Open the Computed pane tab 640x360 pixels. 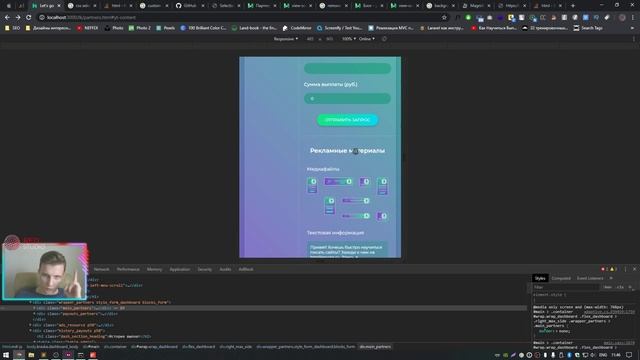tap(561, 278)
